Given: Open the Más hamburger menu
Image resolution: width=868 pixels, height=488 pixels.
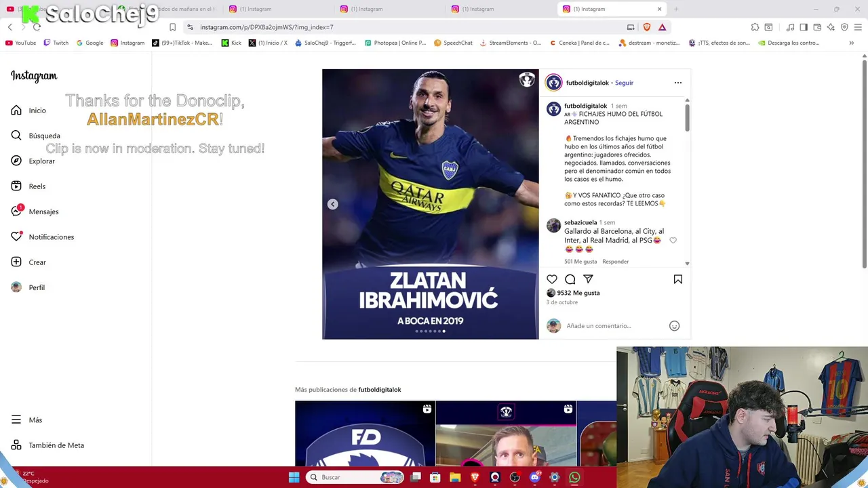Looking at the screenshot, I should click(26, 420).
